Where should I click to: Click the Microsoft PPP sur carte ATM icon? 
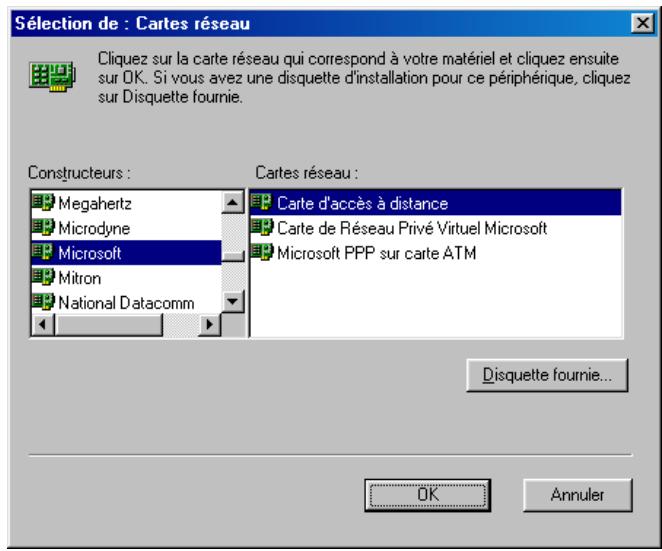[x=262, y=252]
